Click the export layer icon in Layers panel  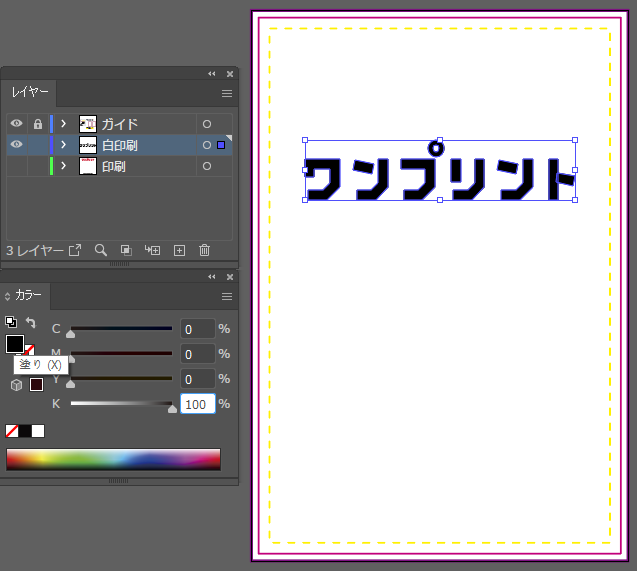coord(74,250)
